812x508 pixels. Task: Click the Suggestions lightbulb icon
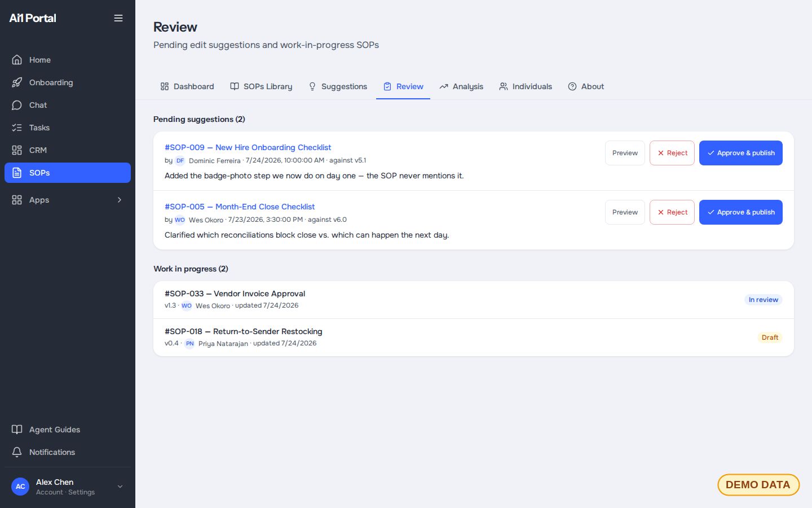pos(312,86)
